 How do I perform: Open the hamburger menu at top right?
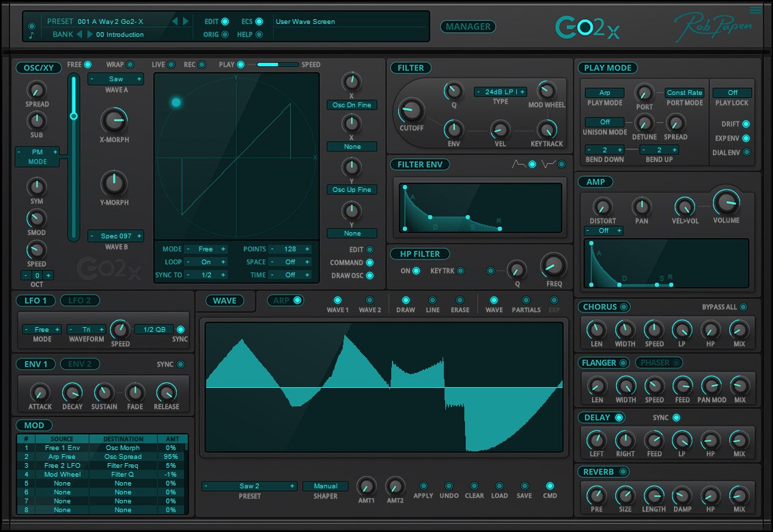click(755, 10)
